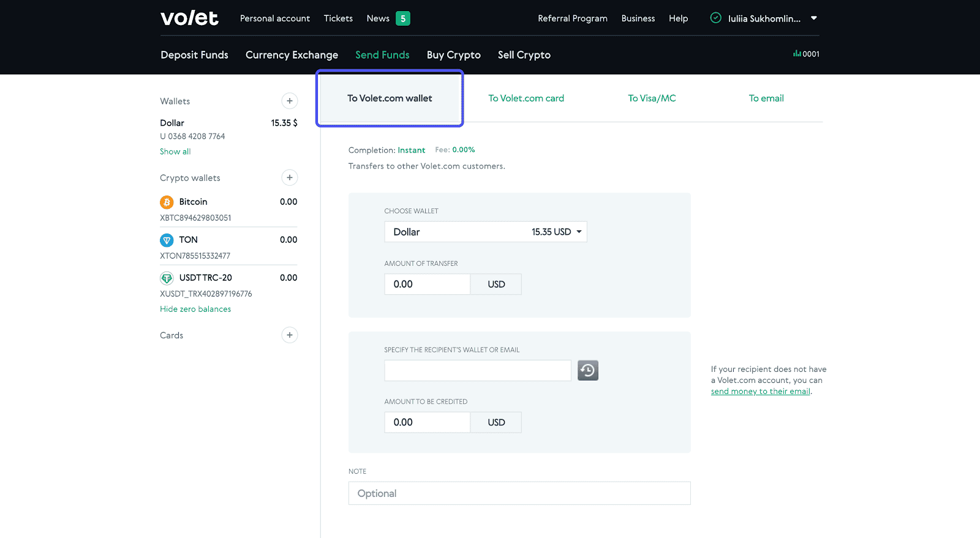Click address XTON785515332477
The width and height of the screenshot is (980, 538).
pos(195,256)
